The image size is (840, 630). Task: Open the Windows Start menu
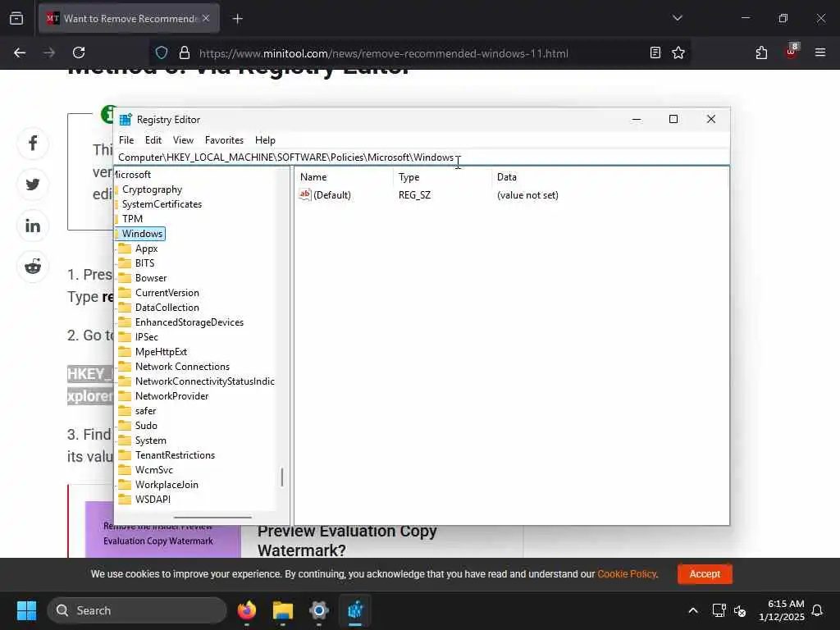[26, 610]
